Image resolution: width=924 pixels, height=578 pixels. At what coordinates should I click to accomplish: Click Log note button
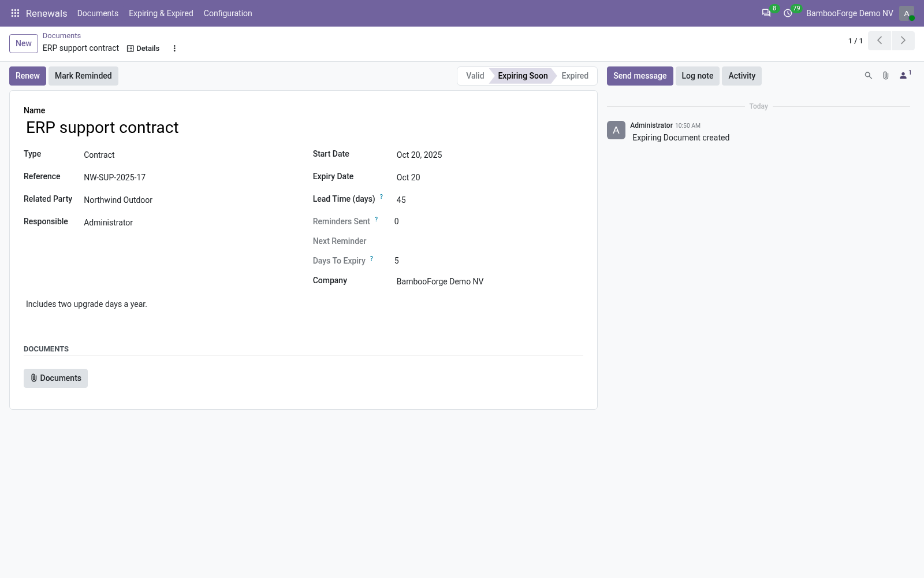tap(697, 76)
